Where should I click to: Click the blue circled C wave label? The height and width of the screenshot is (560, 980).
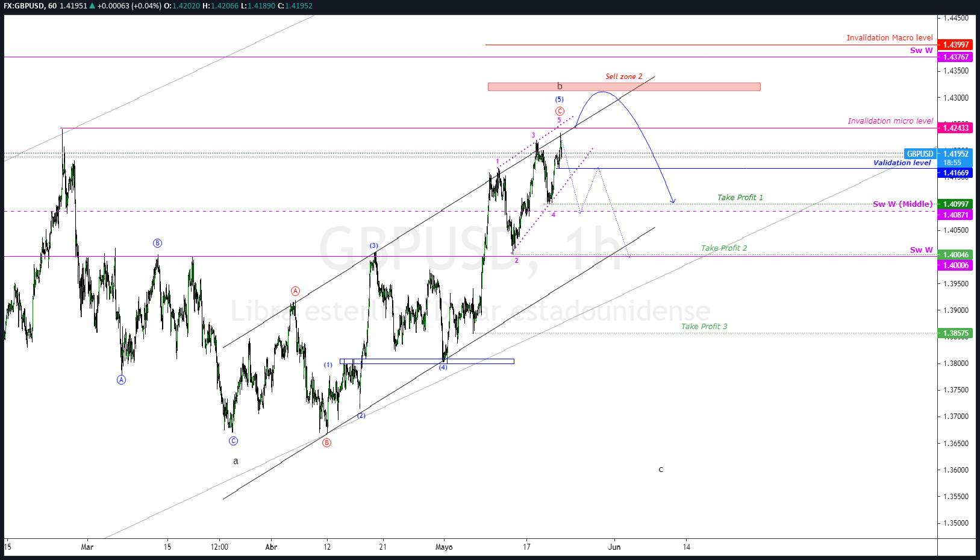coord(233,441)
